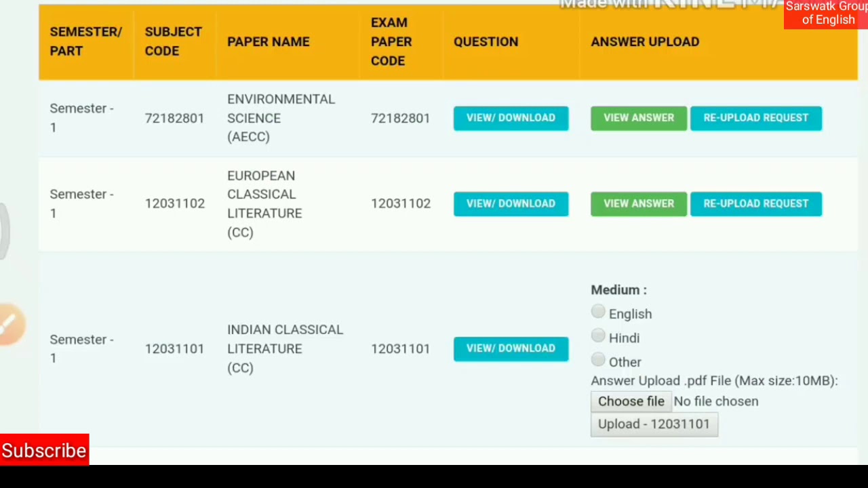Click the Subscribe overlay button
Screen dimensions: 868x488
[x=44, y=450]
